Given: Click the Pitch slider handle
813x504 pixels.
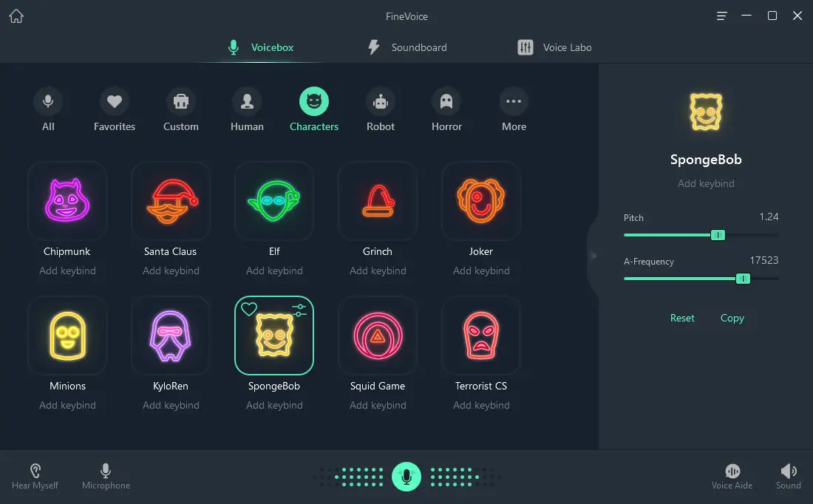Looking at the screenshot, I should (718, 235).
